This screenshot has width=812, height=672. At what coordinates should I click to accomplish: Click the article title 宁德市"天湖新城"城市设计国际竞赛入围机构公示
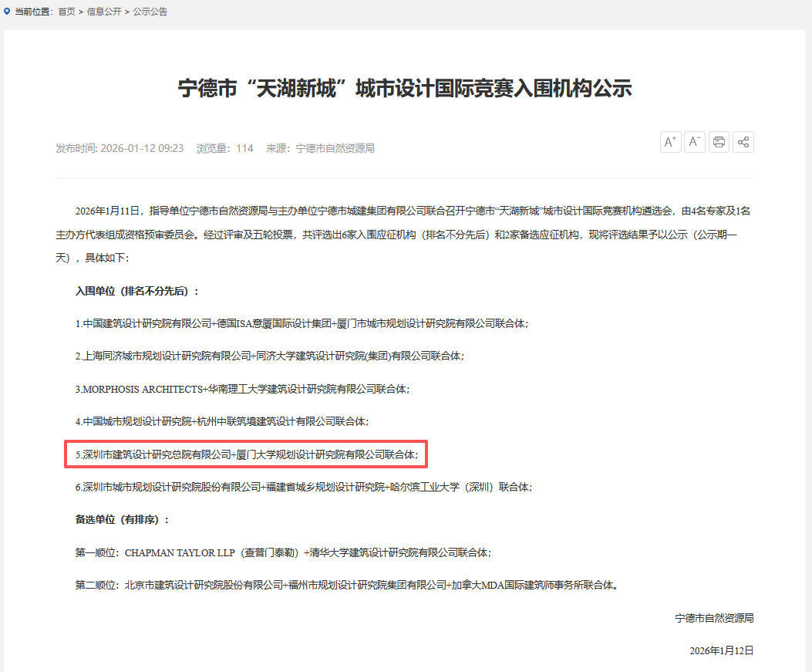coord(405,88)
